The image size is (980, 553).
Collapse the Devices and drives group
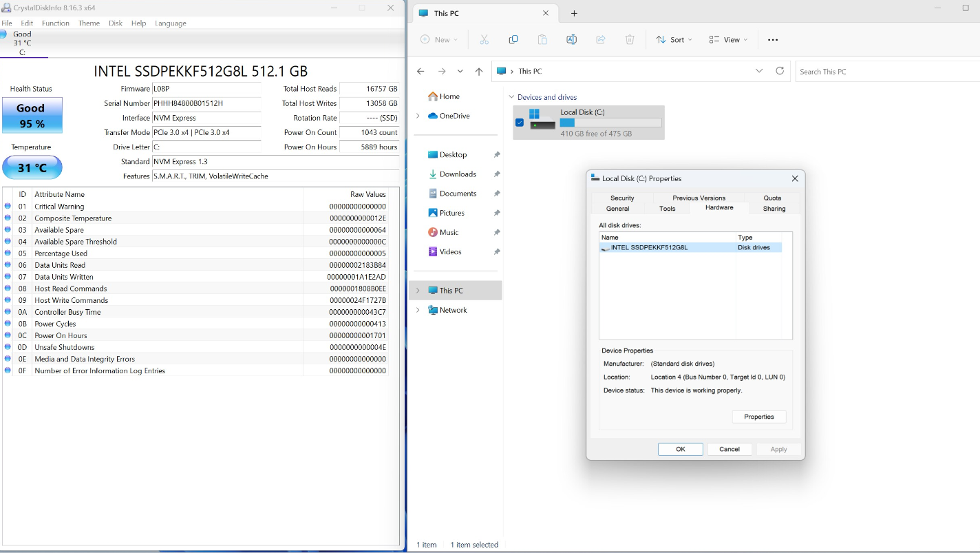(511, 97)
